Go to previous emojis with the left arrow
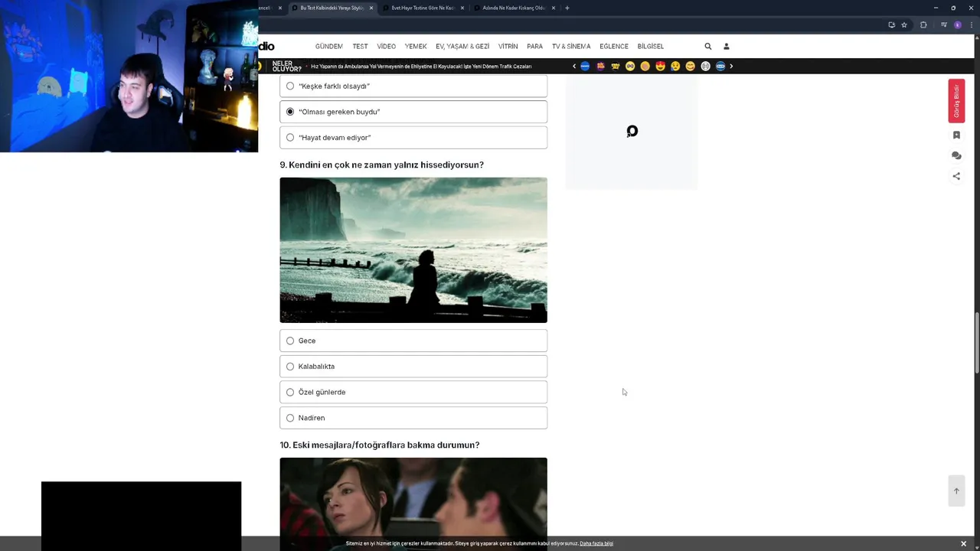Image resolution: width=980 pixels, height=551 pixels. click(574, 66)
